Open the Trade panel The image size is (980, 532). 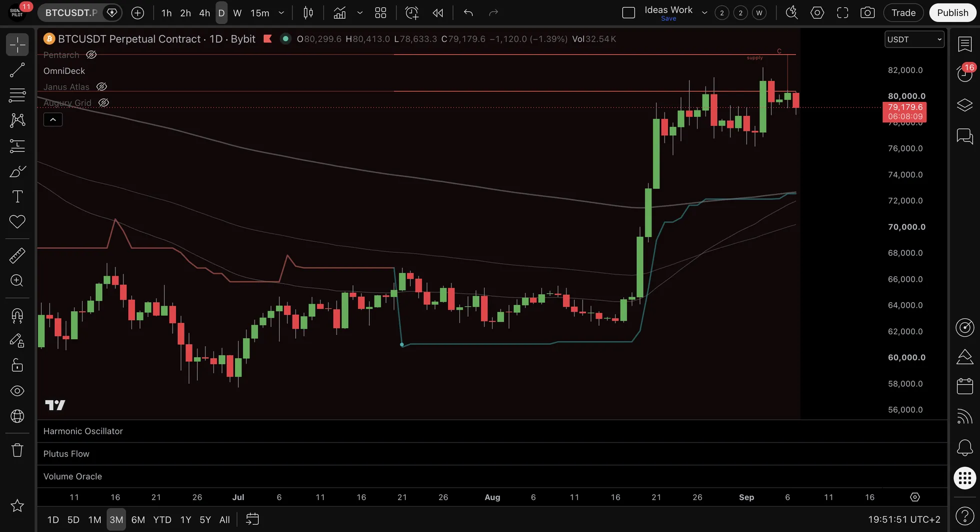tap(903, 13)
